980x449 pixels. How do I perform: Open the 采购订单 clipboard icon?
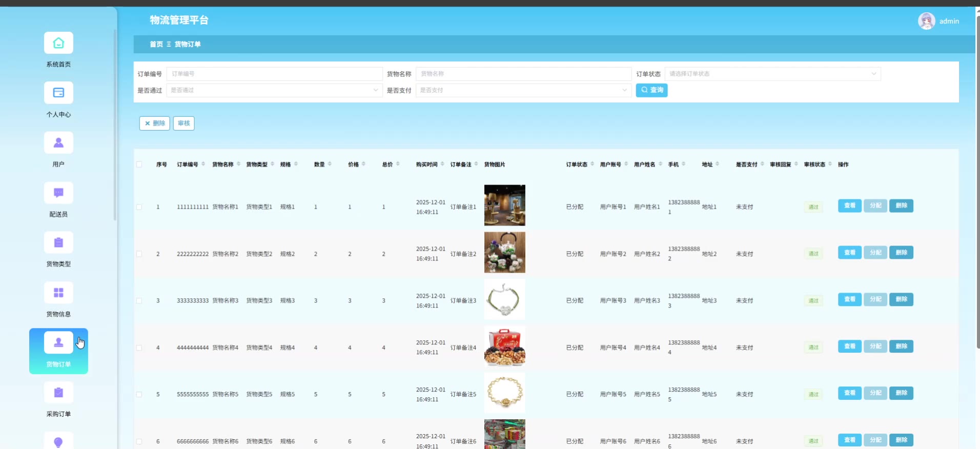pyautogui.click(x=58, y=393)
